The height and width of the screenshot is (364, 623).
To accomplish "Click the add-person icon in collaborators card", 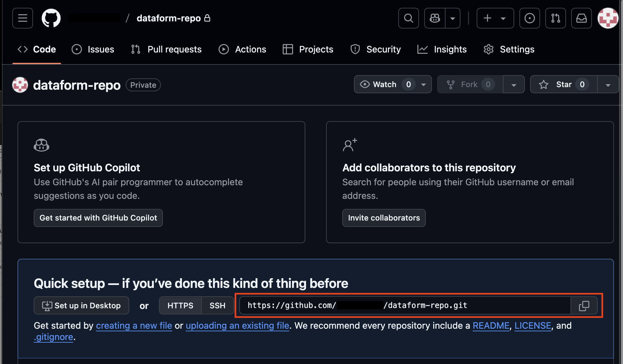I will [x=350, y=145].
